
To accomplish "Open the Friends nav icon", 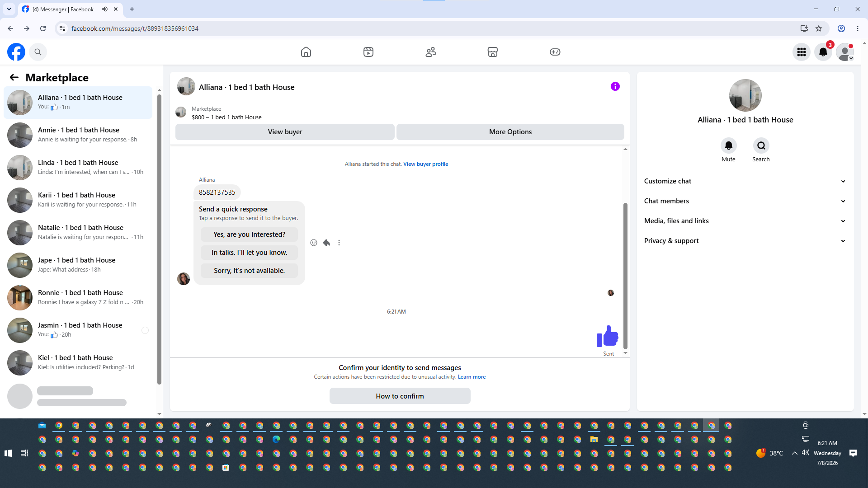I will pos(431,52).
